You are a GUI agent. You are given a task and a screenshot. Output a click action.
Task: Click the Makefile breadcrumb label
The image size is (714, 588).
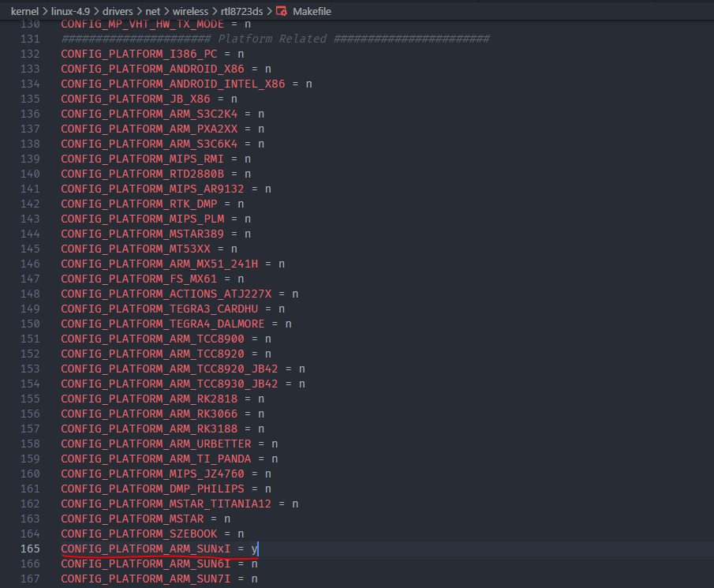coord(312,11)
